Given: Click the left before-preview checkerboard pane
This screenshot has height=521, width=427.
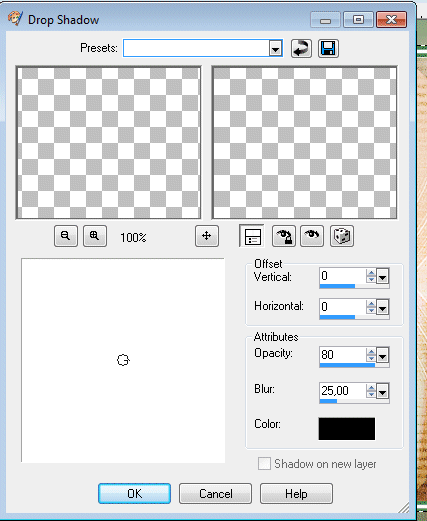Looking at the screenshot, I should click(x=108, y=142).
